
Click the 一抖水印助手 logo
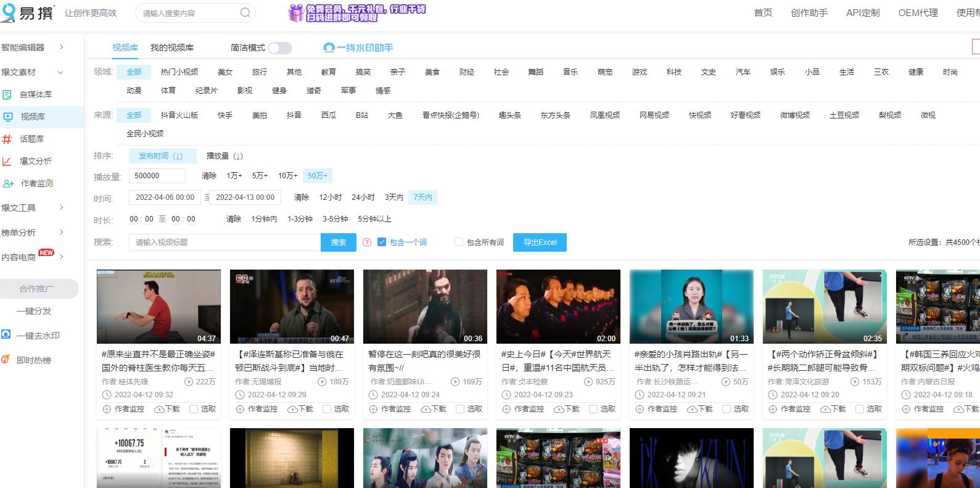click(358, 48)
